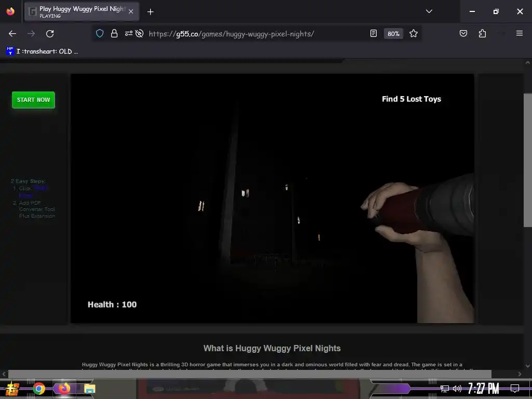Switch to Firefox on the taskbar
This screenshot has height=399, width=532.
64,389
